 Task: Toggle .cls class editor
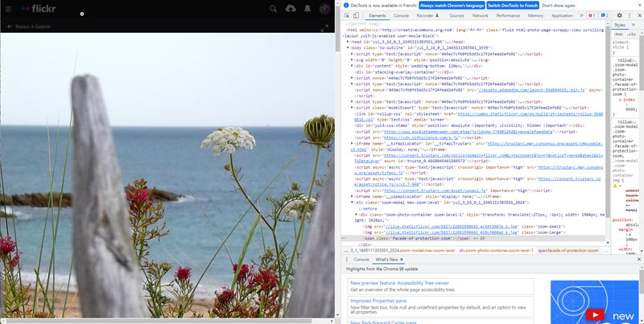630,34
